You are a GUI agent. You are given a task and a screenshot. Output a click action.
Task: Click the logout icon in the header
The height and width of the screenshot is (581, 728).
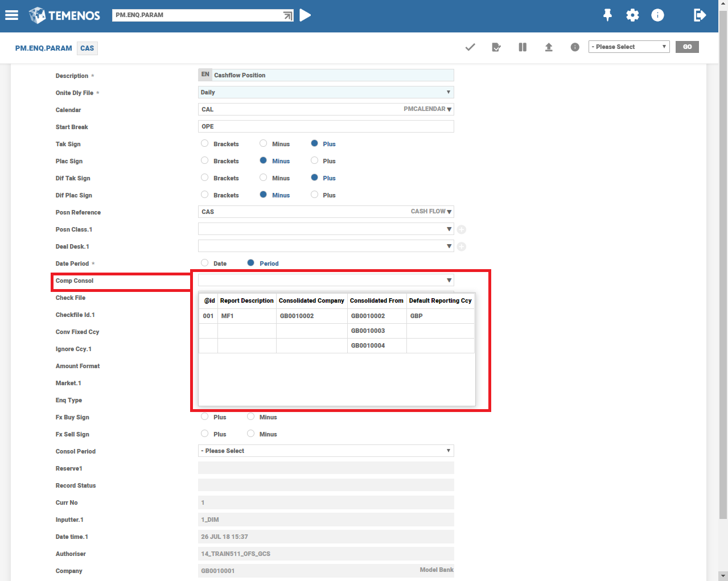tap(700, 15)
